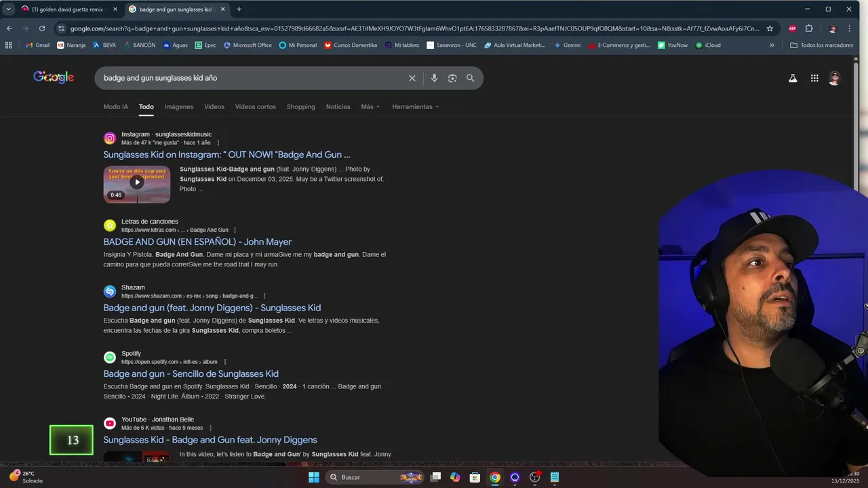Image resolution: width=868 pixels, height=488 pixels.
Task: Expand the Herramientas tools dropdown
Action: (x=416, y=107)
